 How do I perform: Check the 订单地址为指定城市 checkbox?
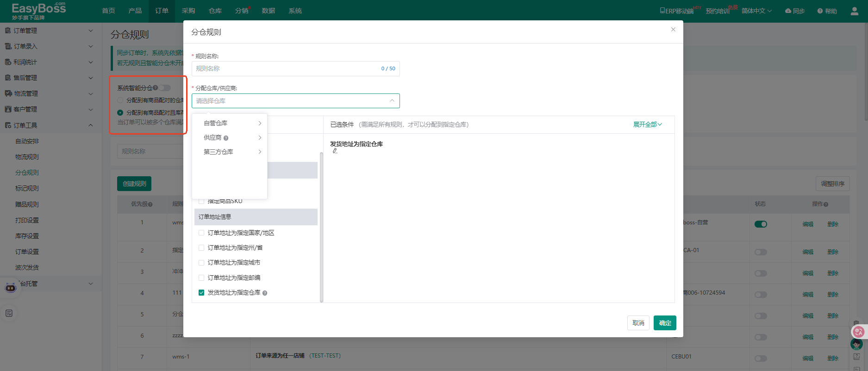tap(201, 263)
